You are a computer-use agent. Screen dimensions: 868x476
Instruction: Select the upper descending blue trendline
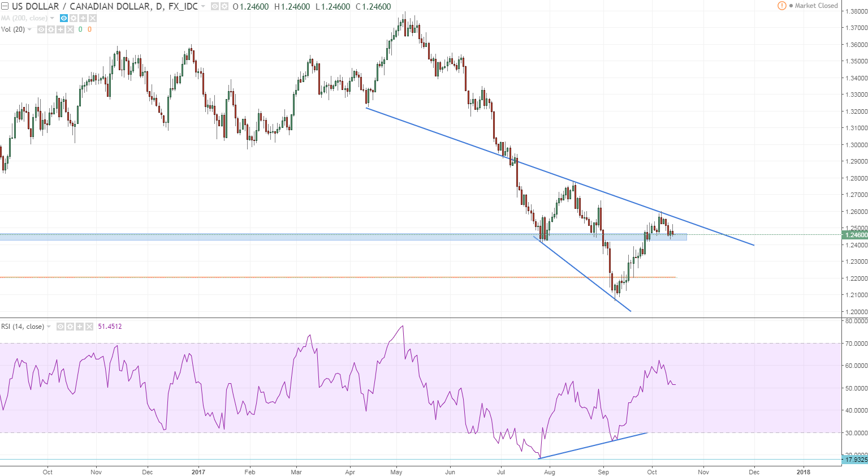coord(560,176)
